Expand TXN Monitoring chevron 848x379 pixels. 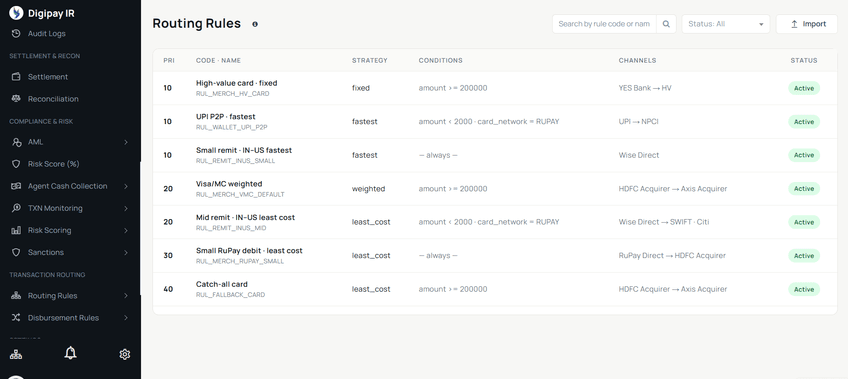(126, 208)
